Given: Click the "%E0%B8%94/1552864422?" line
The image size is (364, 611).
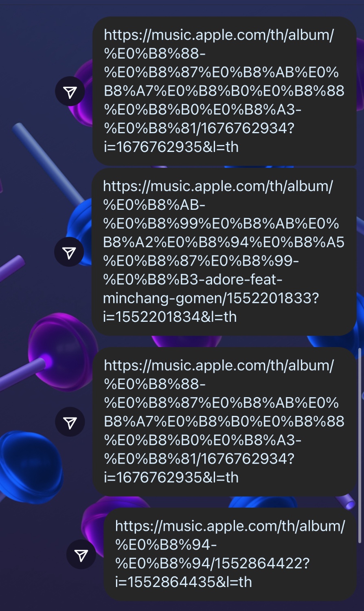Looking at the screenshot, I should click(x=213, y=563).
